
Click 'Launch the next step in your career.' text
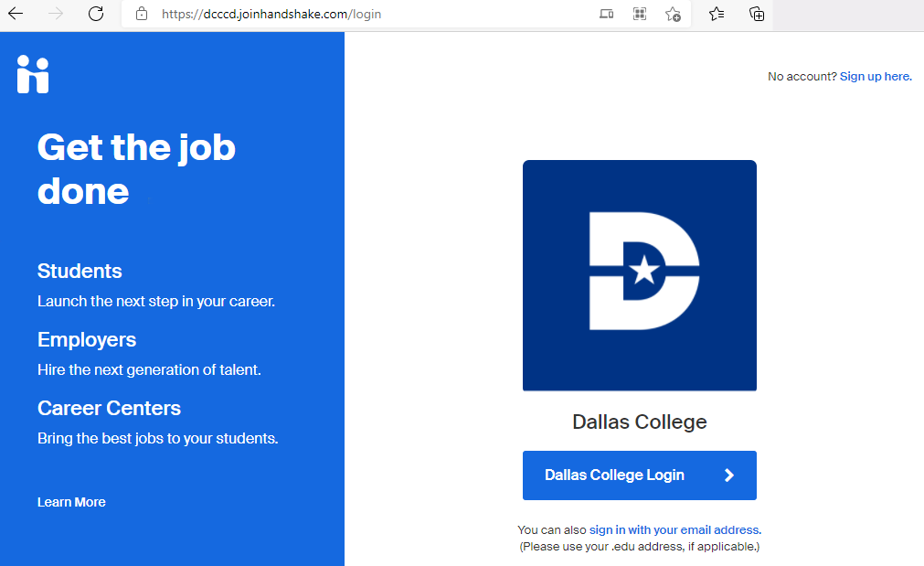tap(156, 301)
